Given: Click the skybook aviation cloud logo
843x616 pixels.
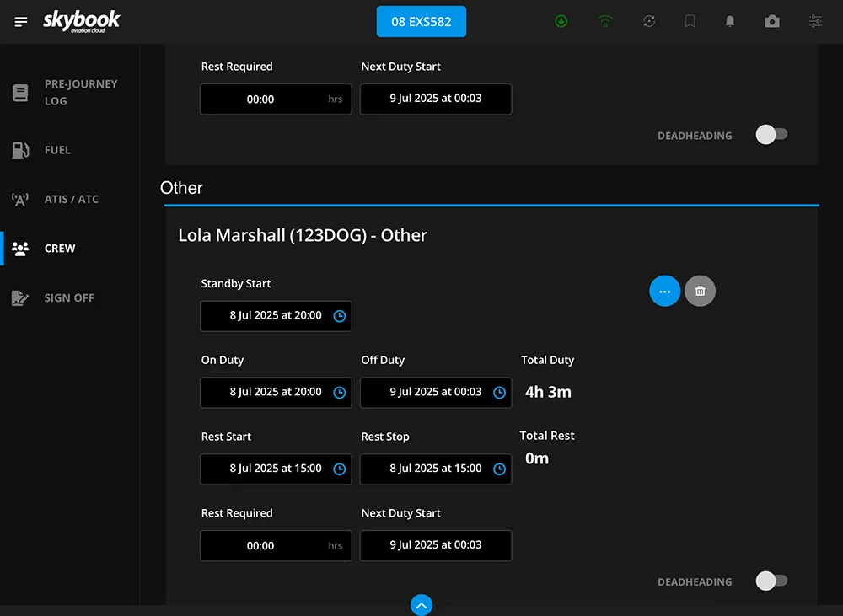Looking at the screenshot, I should pyautogui.click(x=82, y=22).
